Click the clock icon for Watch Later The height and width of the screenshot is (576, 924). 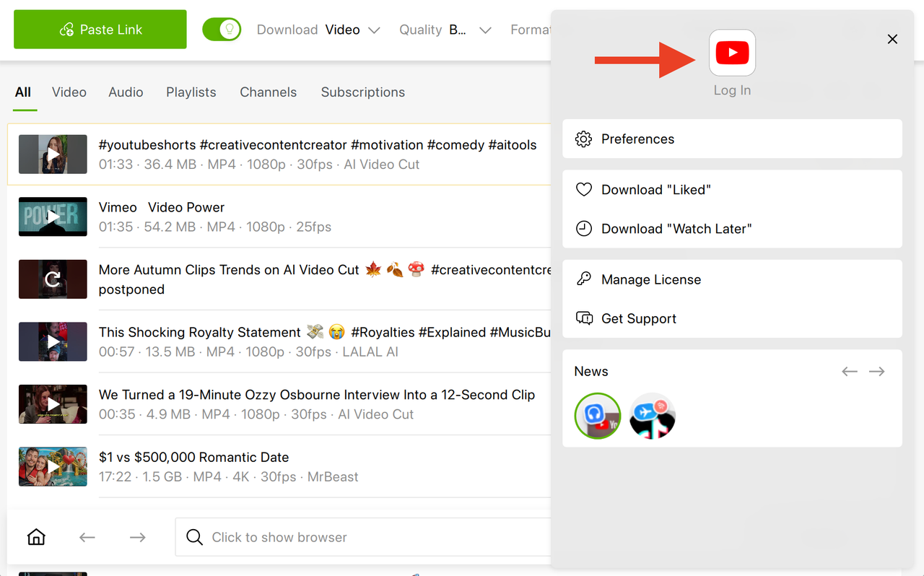[583, 229]
